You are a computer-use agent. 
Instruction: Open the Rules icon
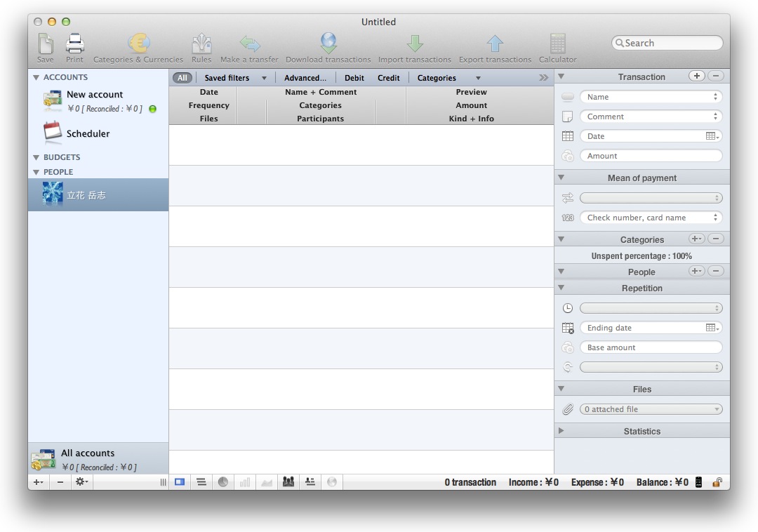pyautogui.click(x=201, y=44)
